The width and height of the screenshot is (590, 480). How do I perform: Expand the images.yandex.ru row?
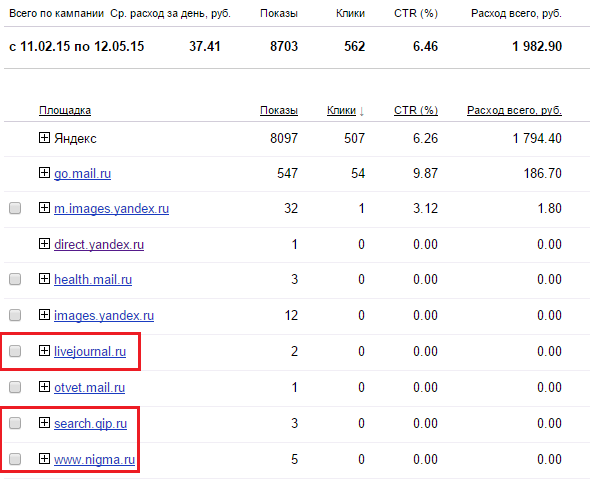pyautogui.click(x=44, y=315)
